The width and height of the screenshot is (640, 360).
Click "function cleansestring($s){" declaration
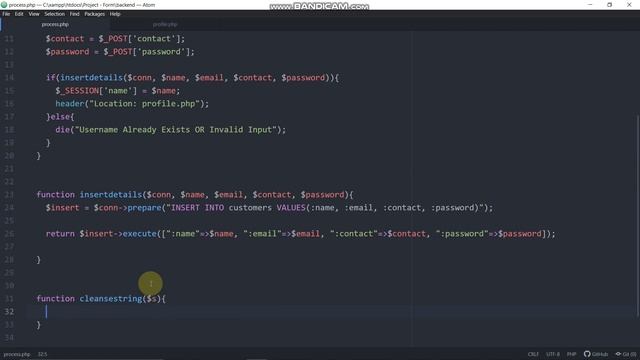[x=101, y=299]
